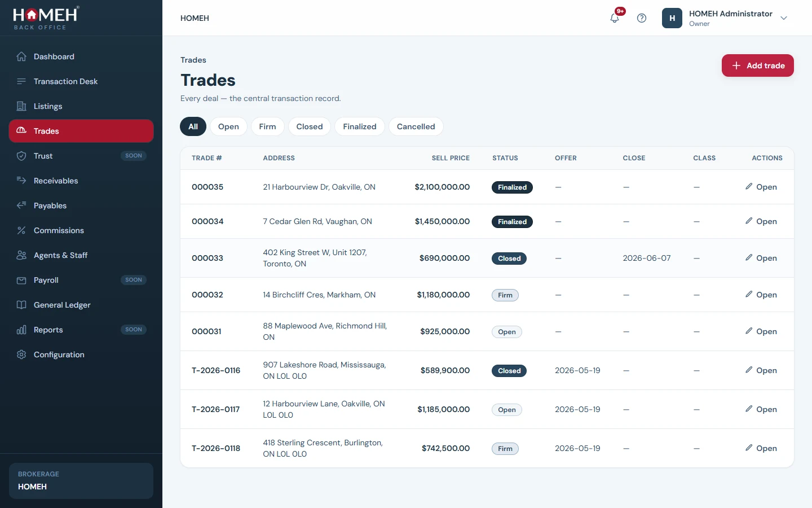The width and height of the screenshot is (812, 508).
Task: Open Transaction Desk menu item
Action: point(81,81)
